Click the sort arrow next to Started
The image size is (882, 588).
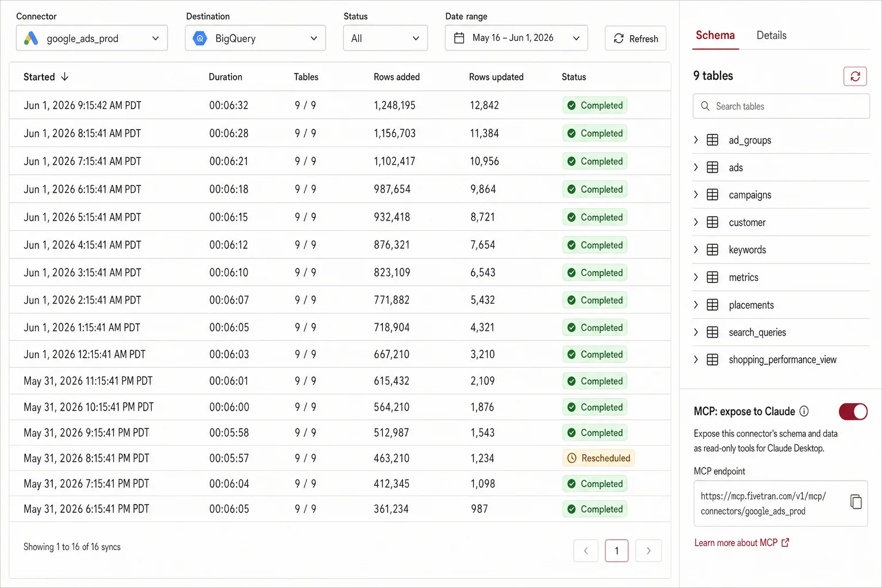[x=65, y=77]
